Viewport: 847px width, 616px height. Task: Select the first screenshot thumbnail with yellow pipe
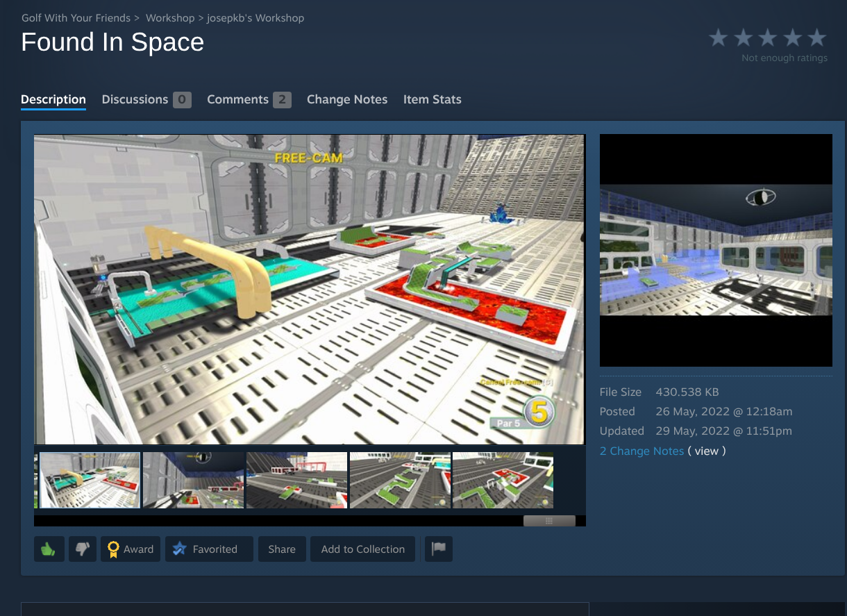tap(90, 481)
